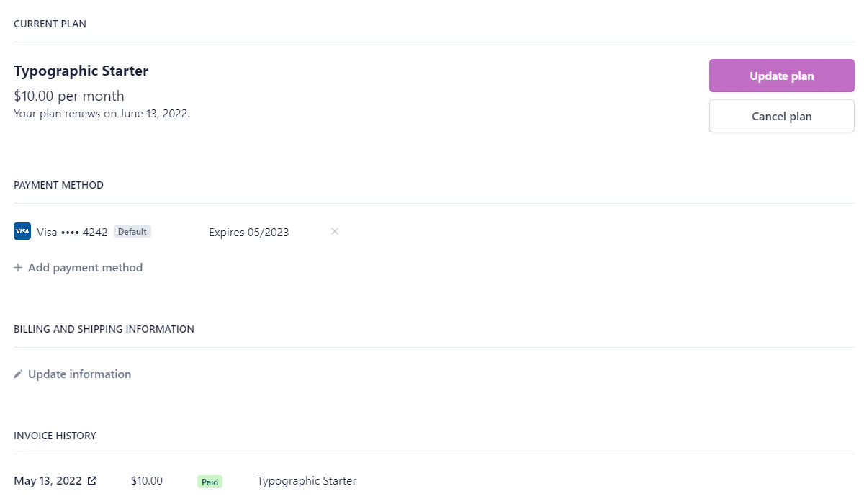
Task: Click the Visa card logo icon
Action: (x=22, y=231)
